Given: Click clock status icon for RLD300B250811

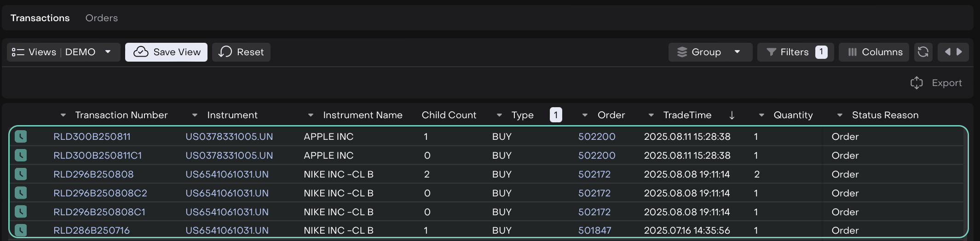Looking at the screenshot, I should click(21, 137).
